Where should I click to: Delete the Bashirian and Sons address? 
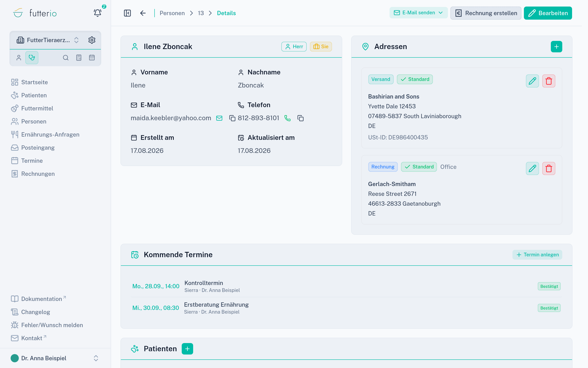click(x=549, y=81)
